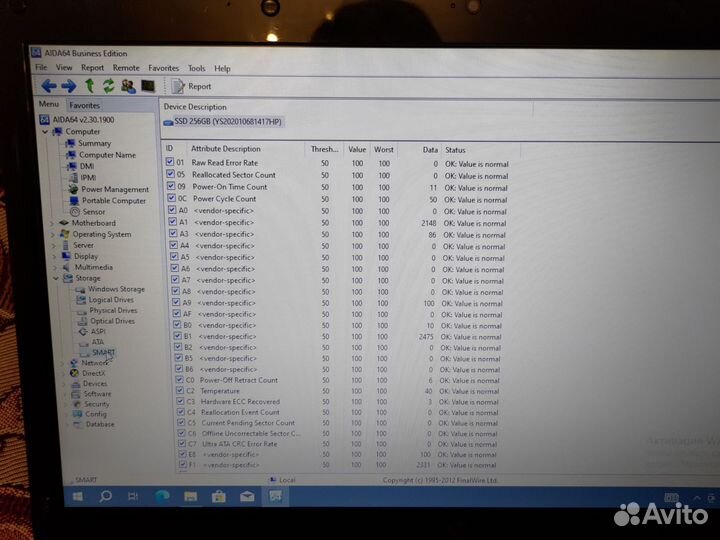Open taskbar Search magnifier icon
The height and width of the screenshot is (540, 720).
pyautogui.click(x=106, y=496)
